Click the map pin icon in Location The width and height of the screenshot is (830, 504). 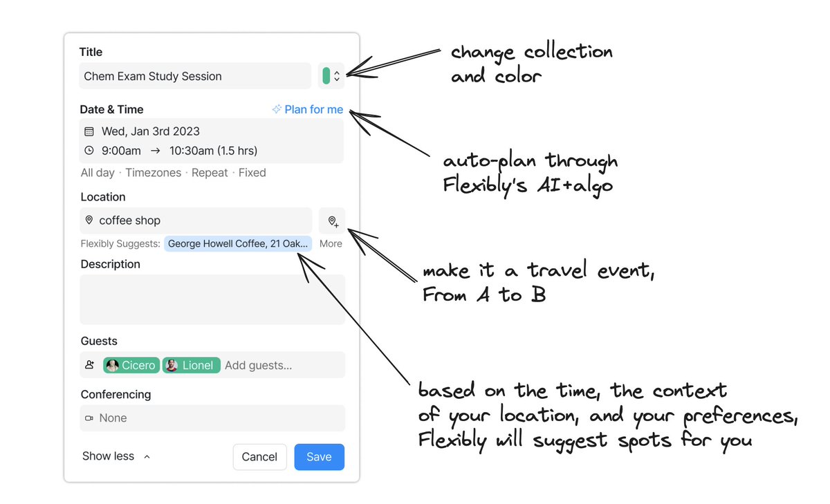pos(89,221)
